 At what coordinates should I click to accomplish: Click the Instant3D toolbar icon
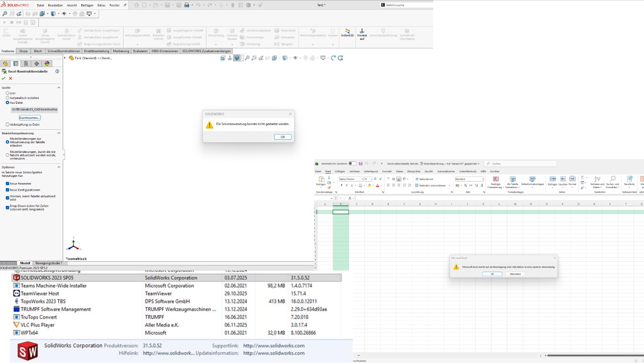(x=347, y=32)
